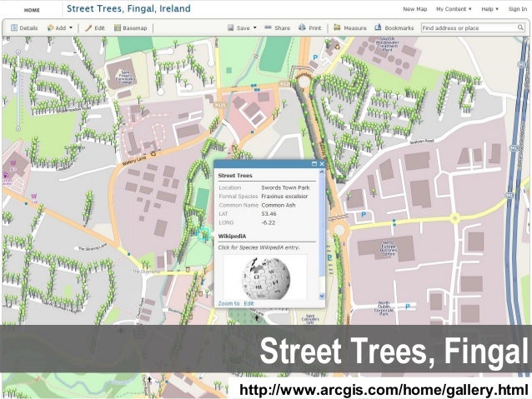Select the -6.22 longitude value

(x=268, y=222)
